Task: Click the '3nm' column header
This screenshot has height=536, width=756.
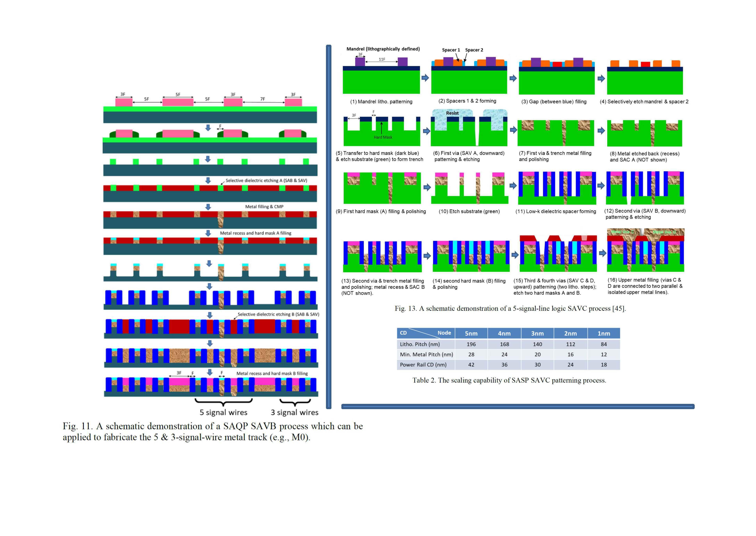Action: (537, 333)
